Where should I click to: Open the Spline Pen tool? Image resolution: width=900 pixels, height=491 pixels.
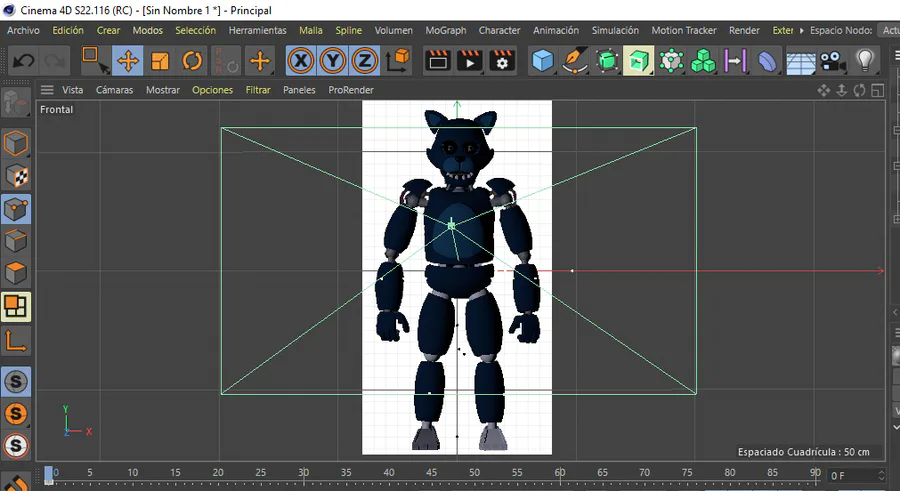575,61
